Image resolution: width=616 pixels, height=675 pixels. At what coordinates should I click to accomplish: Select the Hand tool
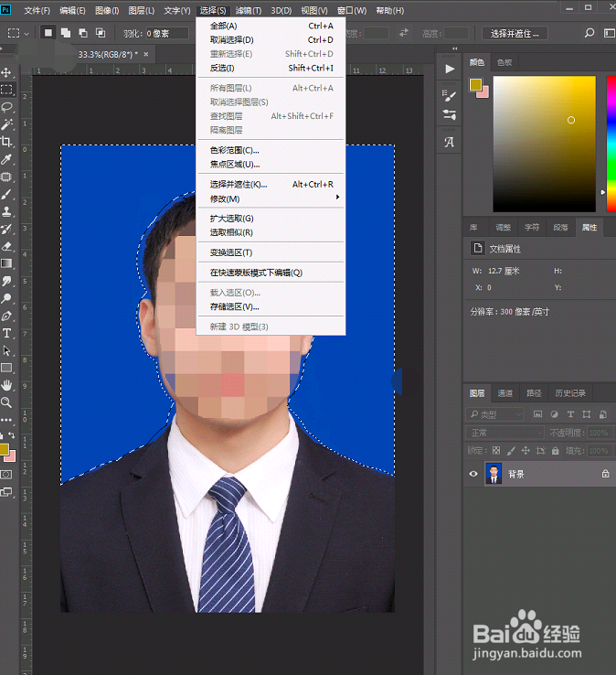6,385
